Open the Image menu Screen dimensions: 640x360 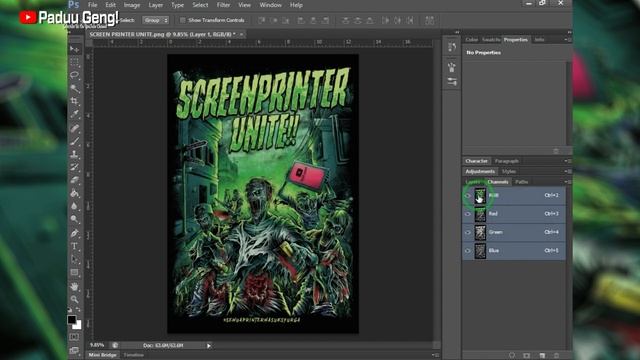[132, 5]
